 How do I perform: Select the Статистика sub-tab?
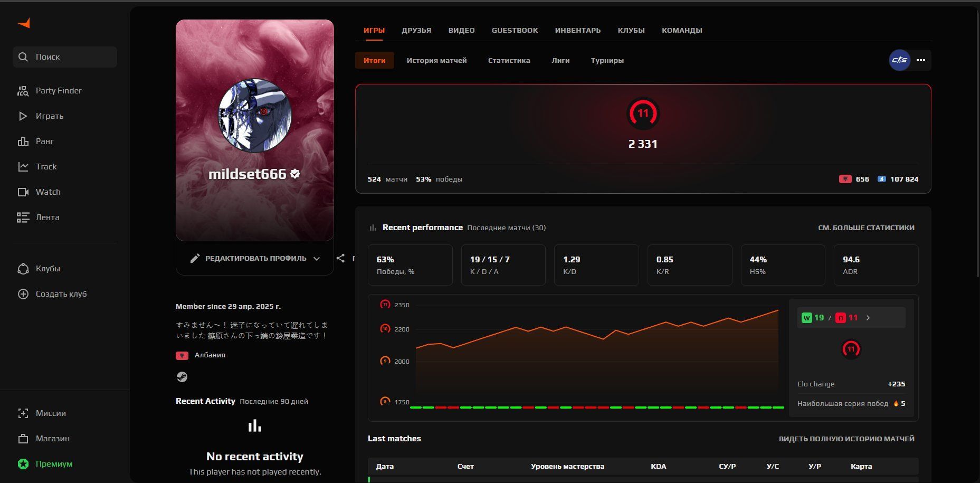(x=509, y=61)
